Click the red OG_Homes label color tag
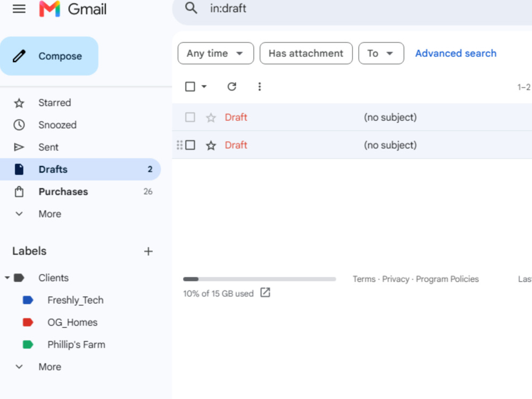 [28, 322]
